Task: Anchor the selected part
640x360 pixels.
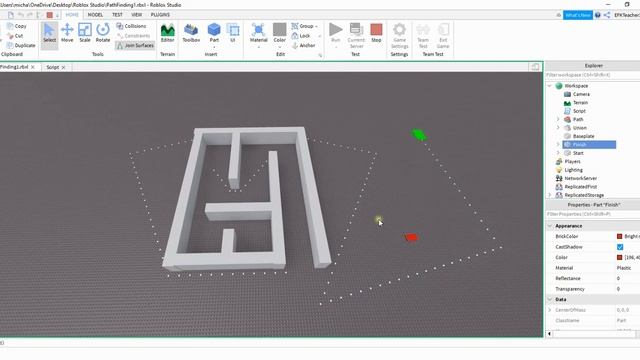Action: click(304, 45)
